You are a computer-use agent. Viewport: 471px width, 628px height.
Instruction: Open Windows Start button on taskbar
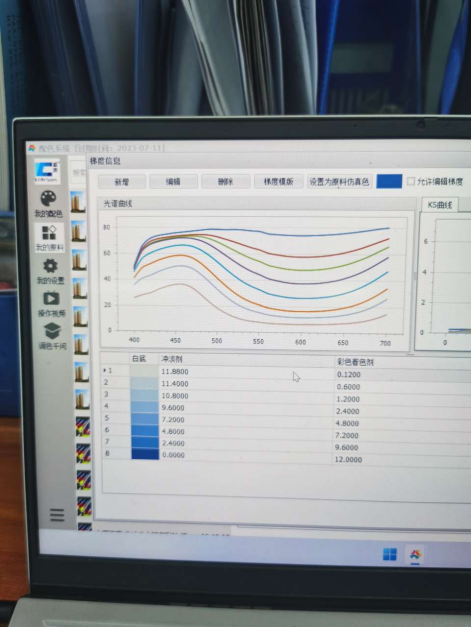click(390, 554)
